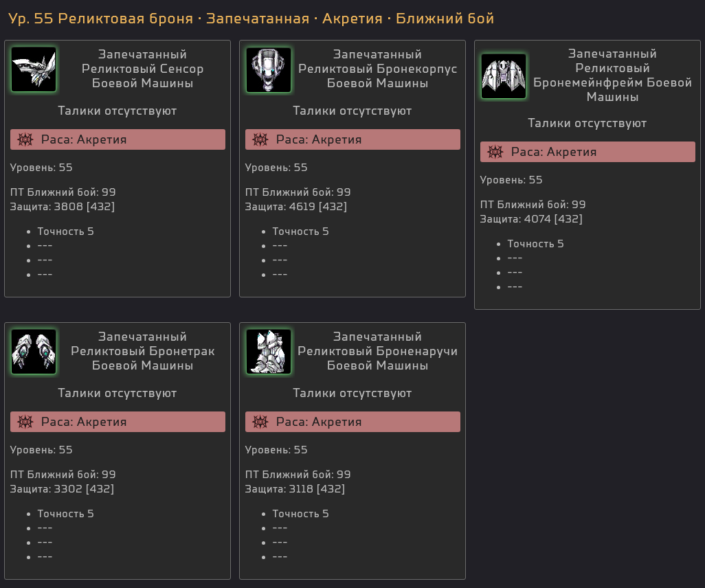This screenshot has width=705, height=588.
Task: Click the Броненаручи armor item icon
Action: pos(269,352)
